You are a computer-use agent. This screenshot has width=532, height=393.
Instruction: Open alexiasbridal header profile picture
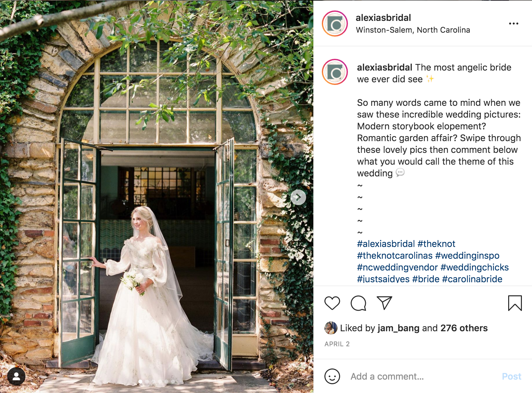coord(335,24)
